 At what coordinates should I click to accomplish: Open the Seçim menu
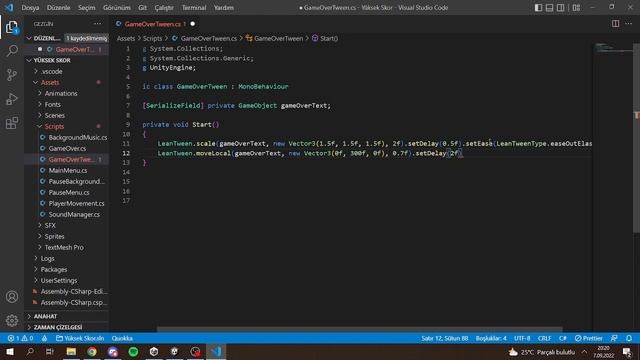[x=87, y=8]
